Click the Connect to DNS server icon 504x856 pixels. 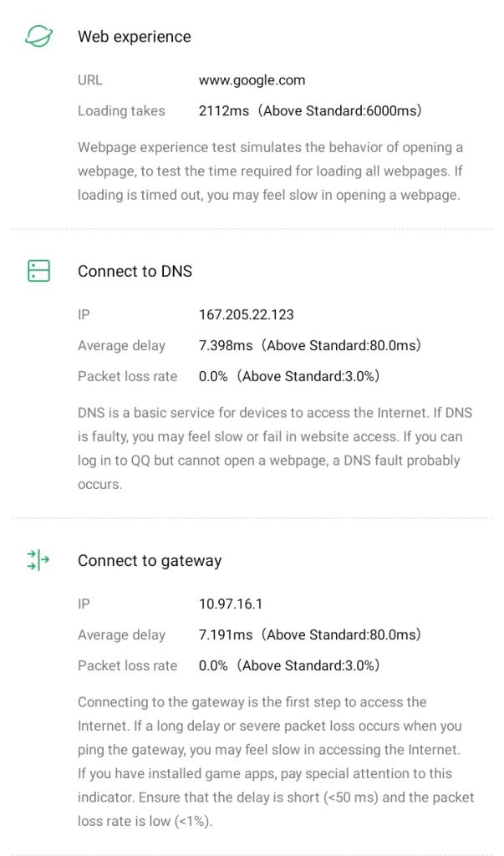click(38, 271)
